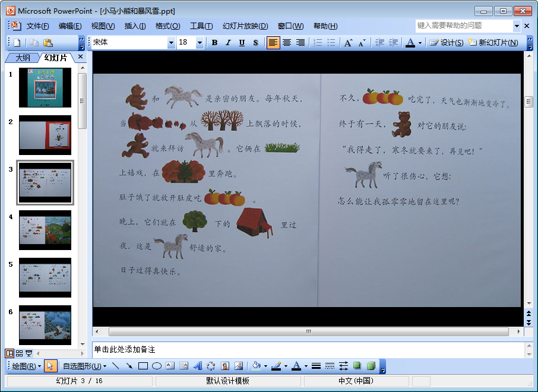Toggle numbered list formatting
The image size is (538, 392).
(x=318, y=43)
